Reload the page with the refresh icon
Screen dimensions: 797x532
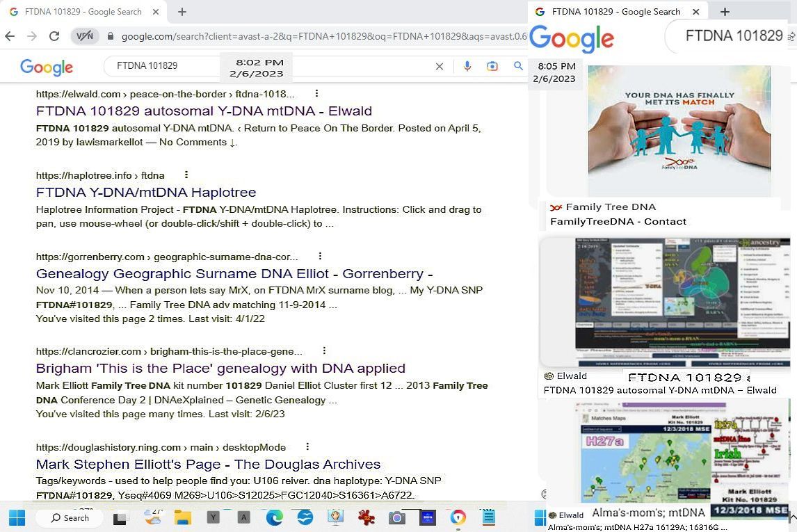[54, 36]
